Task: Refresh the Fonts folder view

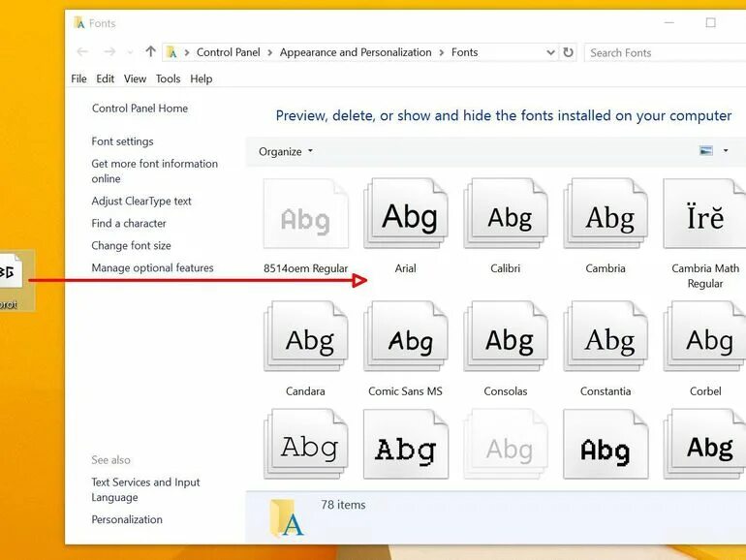Action: [568, 52]
